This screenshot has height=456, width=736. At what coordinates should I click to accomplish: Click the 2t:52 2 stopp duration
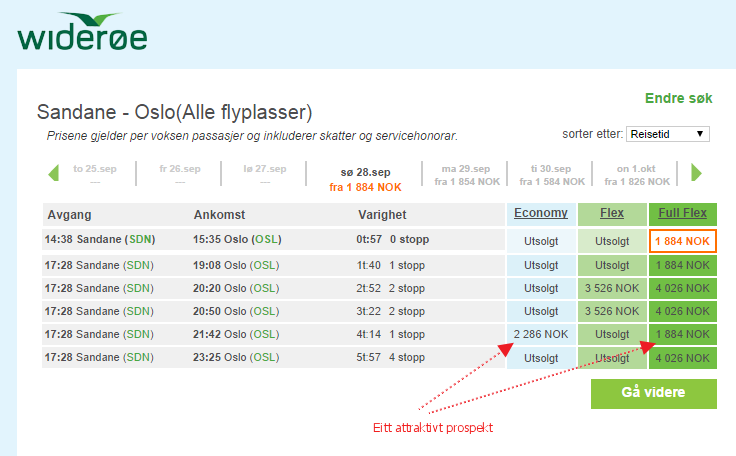[x=390, y=288]
